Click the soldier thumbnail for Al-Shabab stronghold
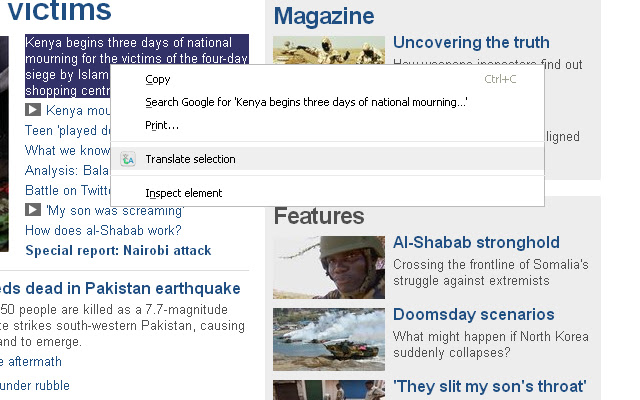This screenshot has width=640, height=400. 329,267
